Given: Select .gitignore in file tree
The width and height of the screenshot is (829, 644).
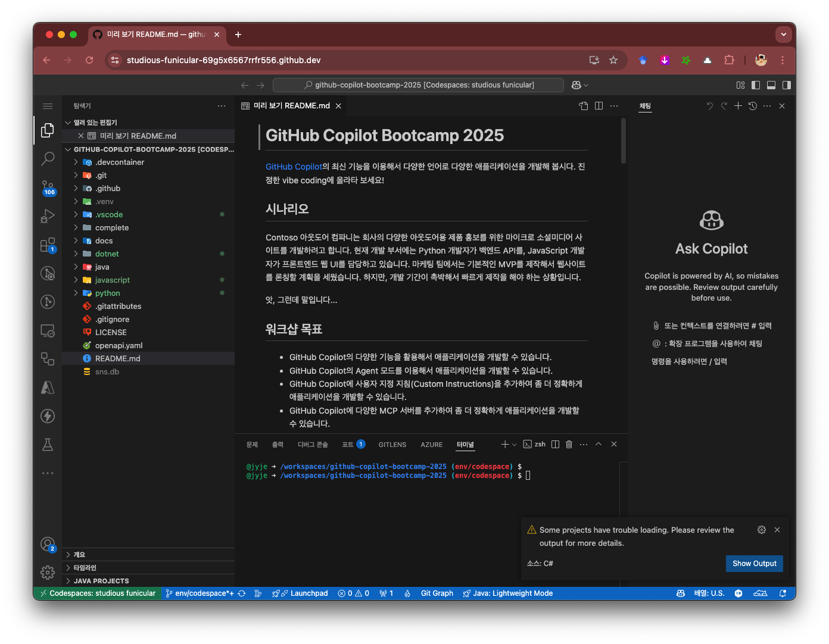Looking at the screenshot, I should pyautogui.click(x=148, y=320).
